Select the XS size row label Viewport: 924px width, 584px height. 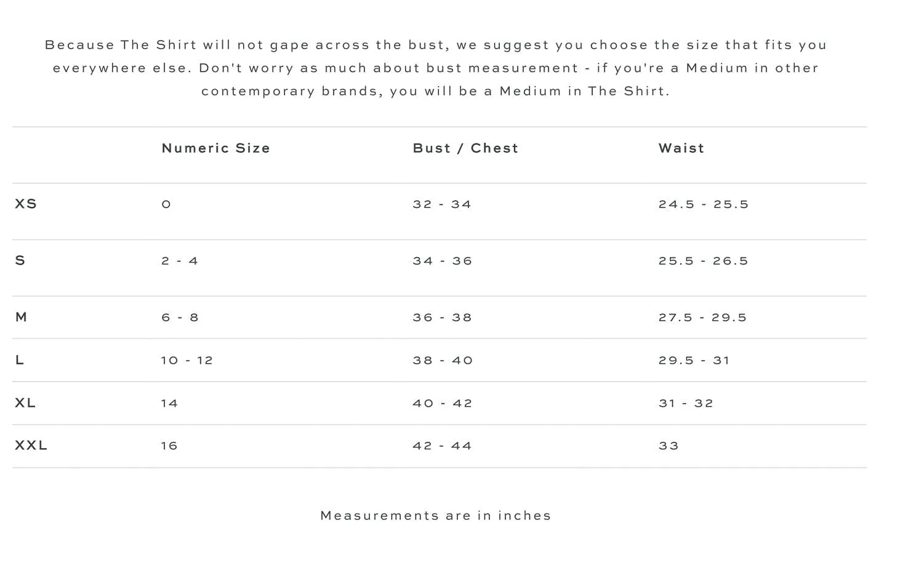click(x=26, y=204)
